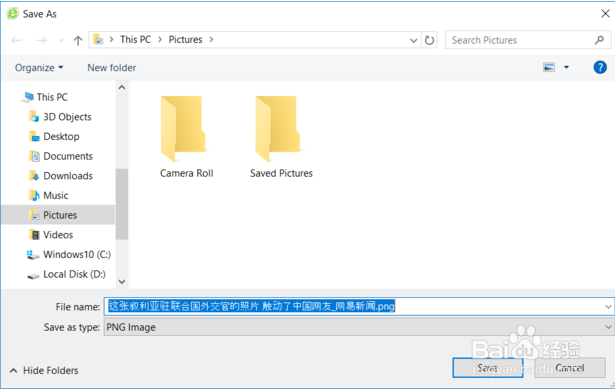Open Downloads in navigation pane
Viewport: 615px width, 390px height.
tap(68, 176)
